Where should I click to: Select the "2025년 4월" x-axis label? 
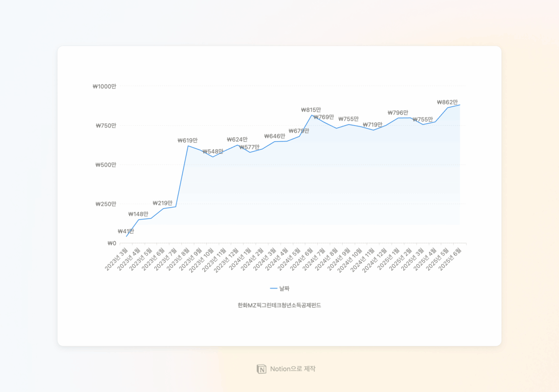coord(426,260)
